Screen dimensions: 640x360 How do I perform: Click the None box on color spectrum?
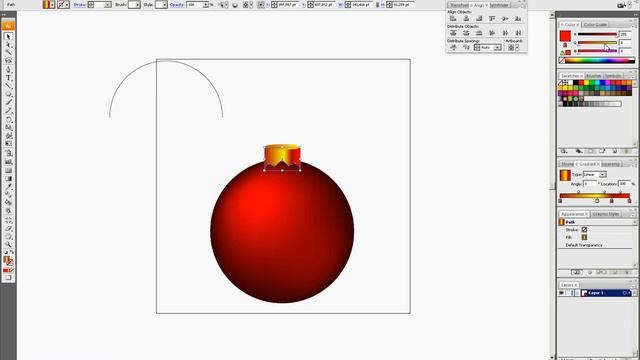tap(562, 60)
